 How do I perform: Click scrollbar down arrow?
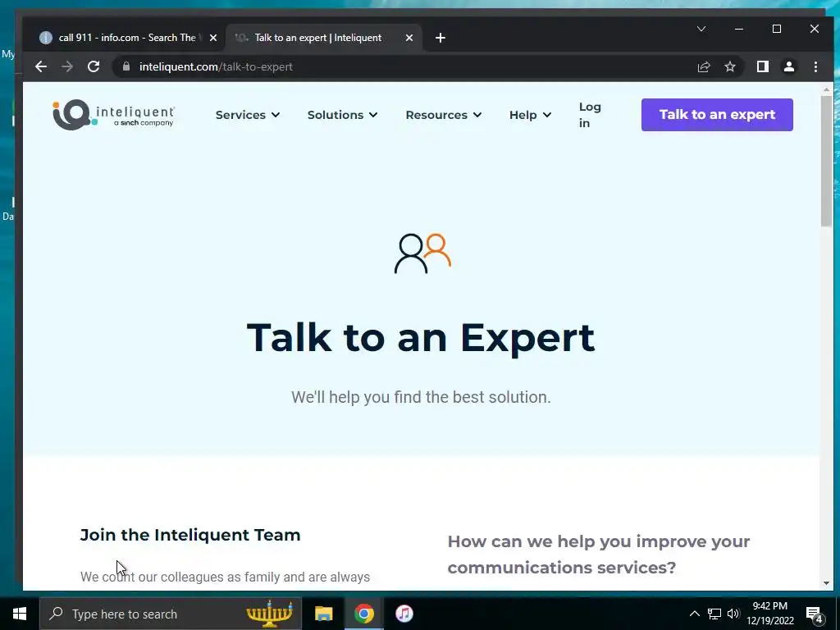tap(826, 583)
